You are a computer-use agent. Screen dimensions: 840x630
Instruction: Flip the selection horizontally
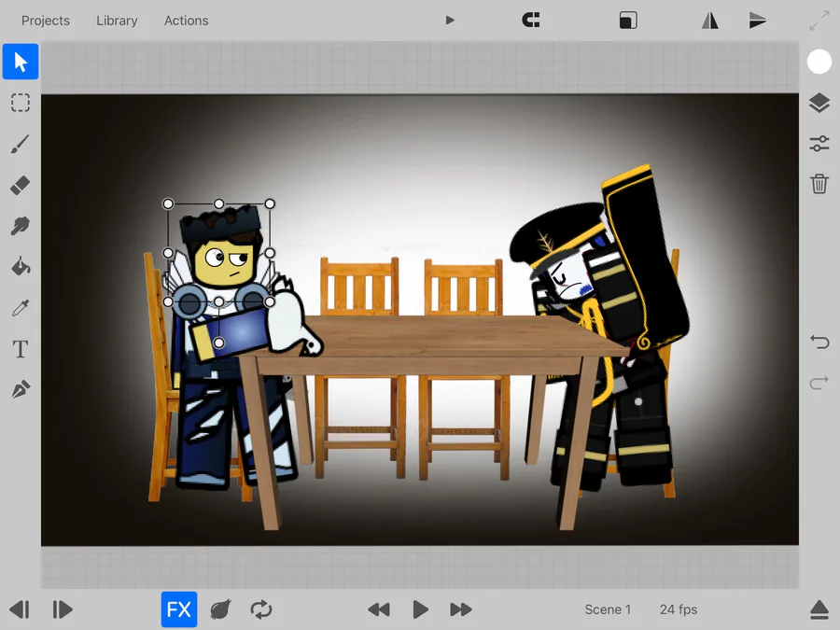pos(710,21)
